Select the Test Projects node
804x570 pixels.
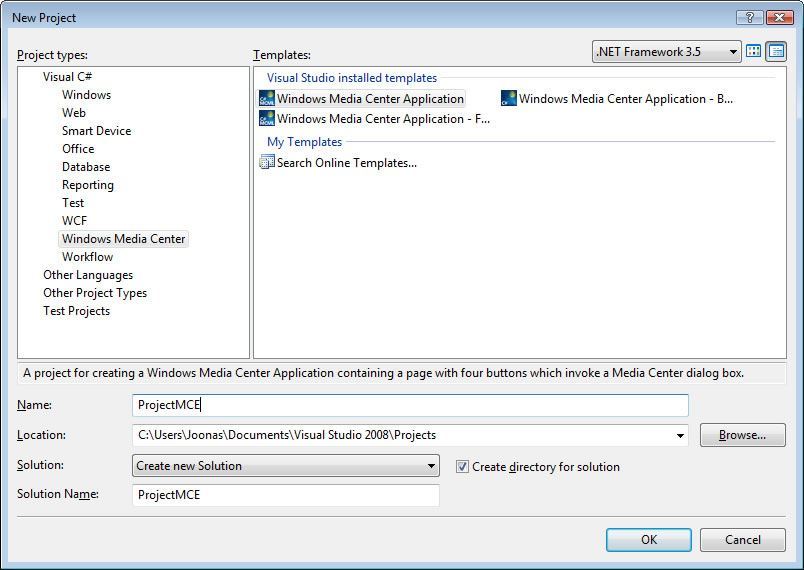76,311
